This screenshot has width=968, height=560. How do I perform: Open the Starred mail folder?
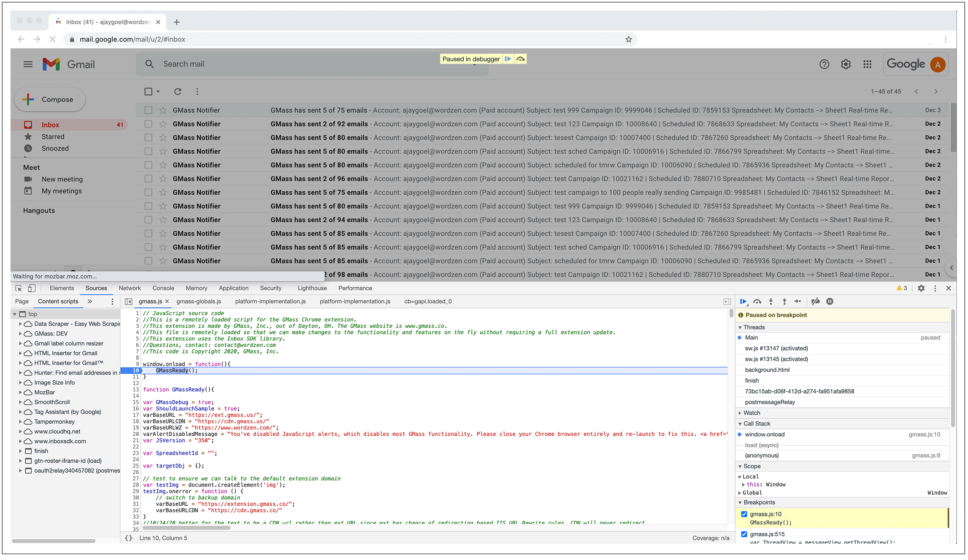click(x=53, y=137)
